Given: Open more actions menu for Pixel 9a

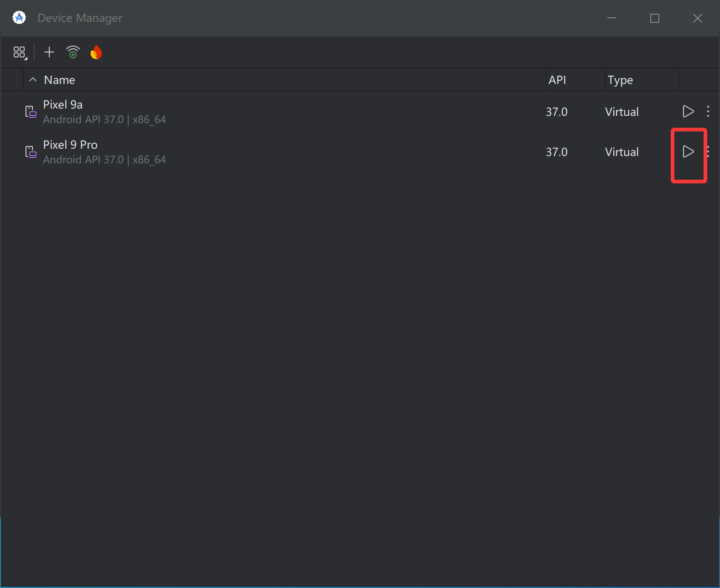Looking at the screenshot, I should point(708,111).
